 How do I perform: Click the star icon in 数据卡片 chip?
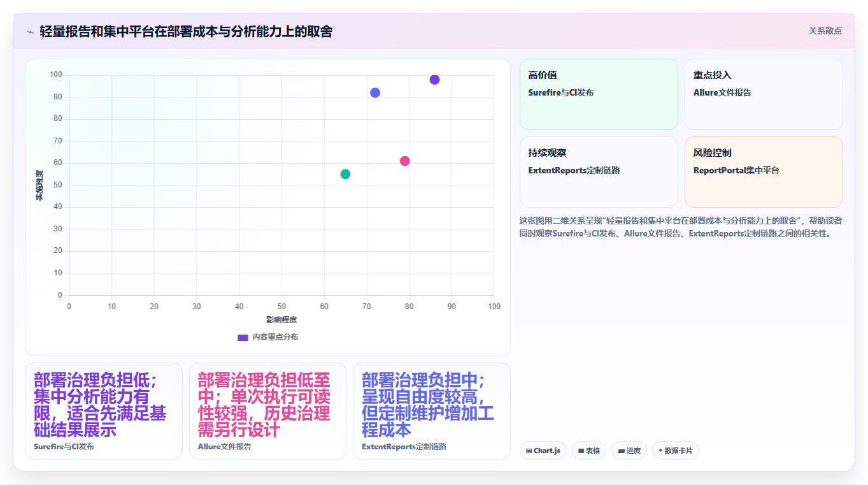660,451
